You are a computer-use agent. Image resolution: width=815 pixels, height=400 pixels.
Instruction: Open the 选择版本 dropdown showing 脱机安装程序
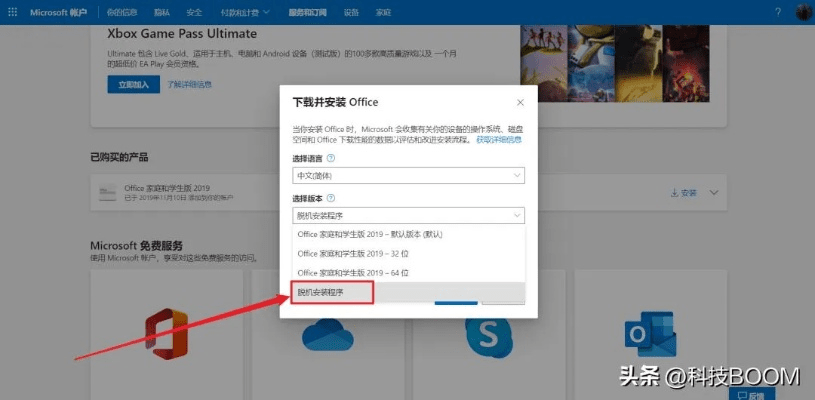pos(409,215)
